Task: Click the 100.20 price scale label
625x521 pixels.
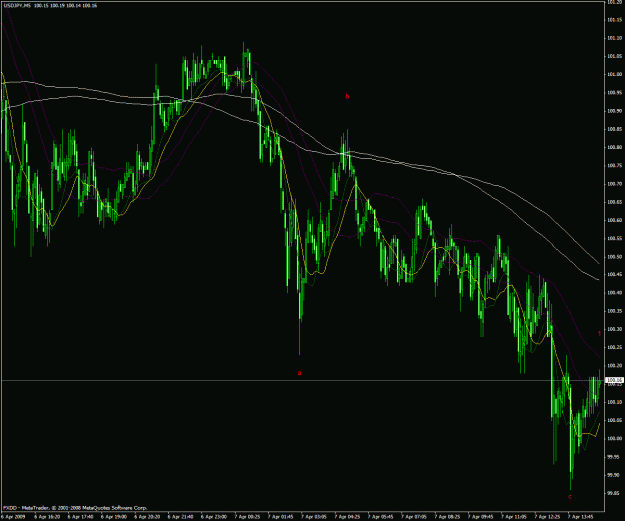Action: click(x=614, y=366)
